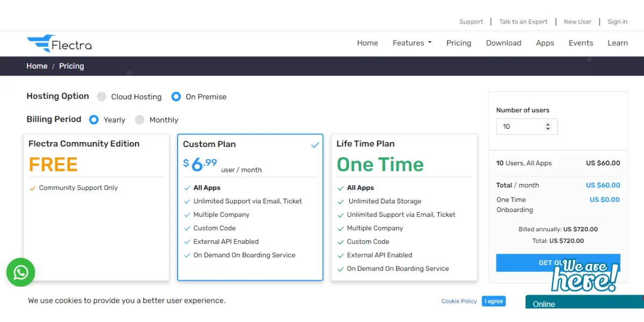Click the Custom Plan selected checkmark

(x=315, y=145)
